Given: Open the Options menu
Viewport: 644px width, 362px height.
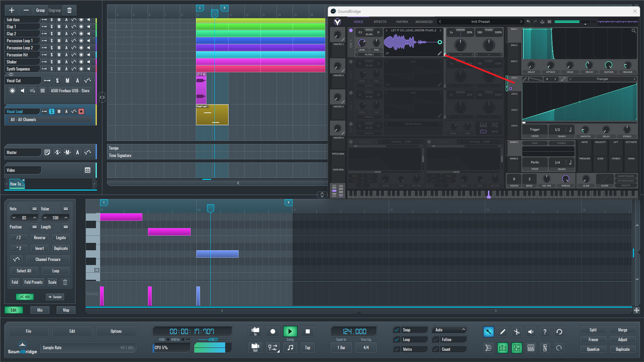Looking at the screenshot, I should click(x=116, y=331).
